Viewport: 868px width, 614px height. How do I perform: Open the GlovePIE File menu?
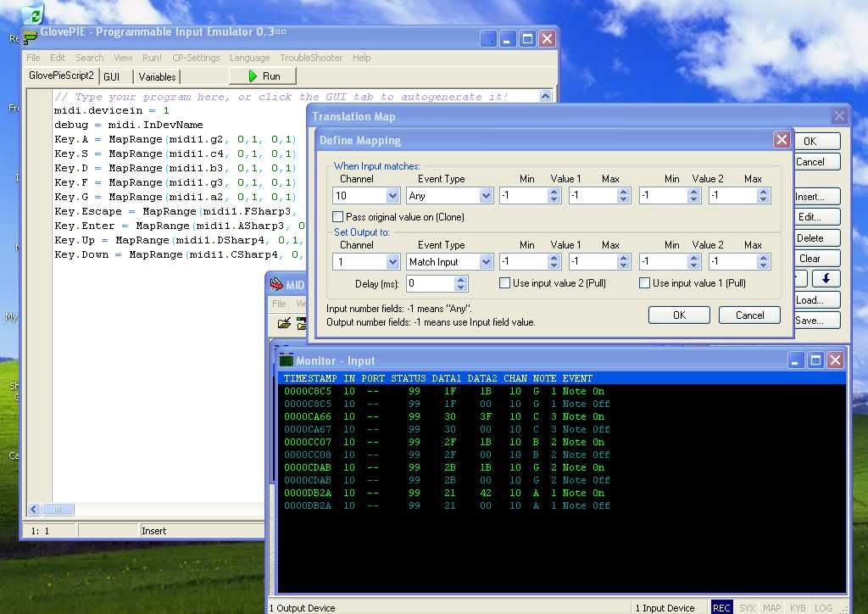click(33, 58)
